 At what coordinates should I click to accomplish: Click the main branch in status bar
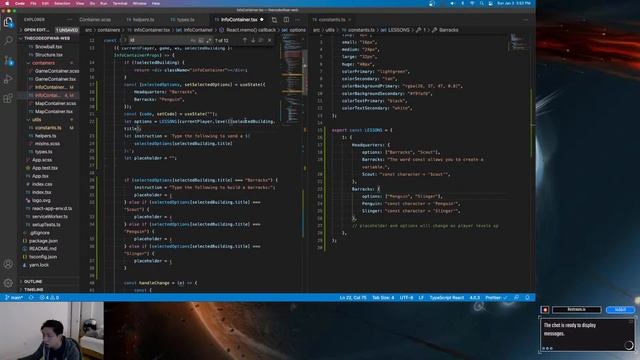tap(14, 298)
